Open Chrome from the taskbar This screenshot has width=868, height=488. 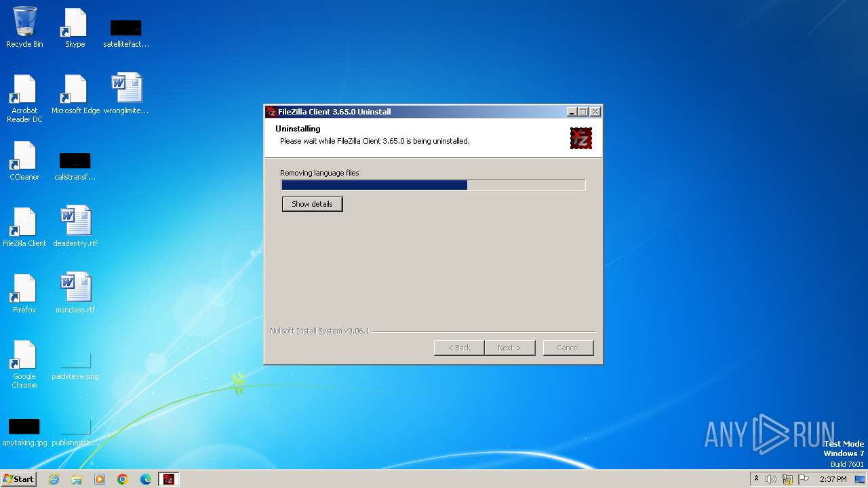(123, 479)
